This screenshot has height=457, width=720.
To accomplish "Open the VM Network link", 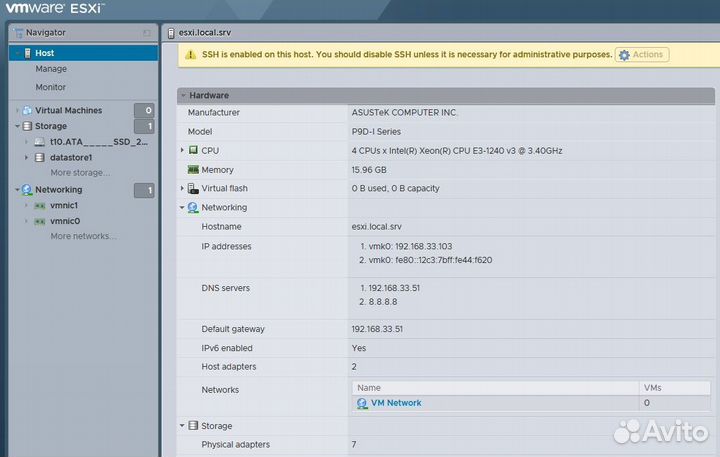I will (396, 403).
